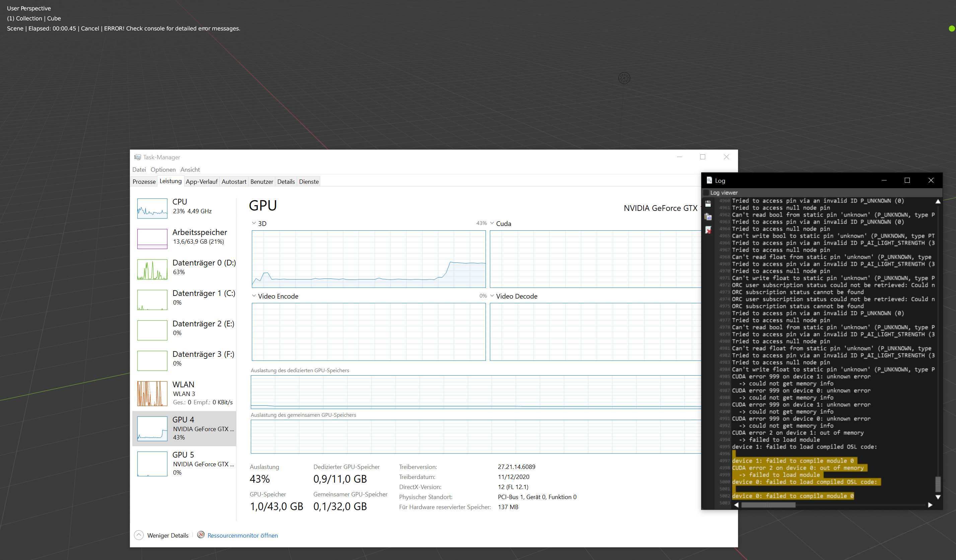Toggle the Log viewer checkbox
The height and width of the screenshot is (560, 956).
tap(706, 192)
